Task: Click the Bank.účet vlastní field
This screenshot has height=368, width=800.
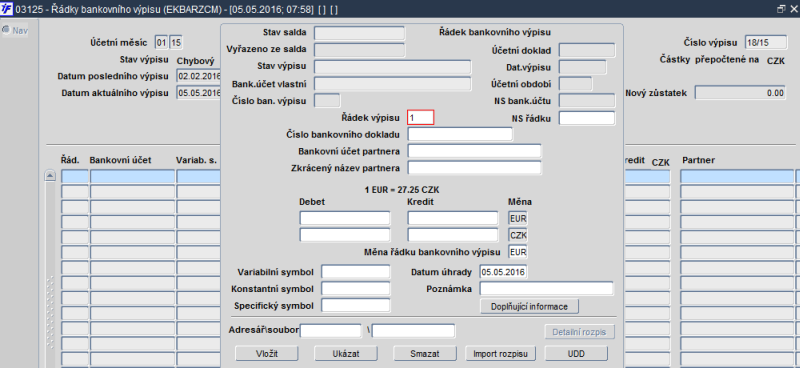Action: click(392, 84)
